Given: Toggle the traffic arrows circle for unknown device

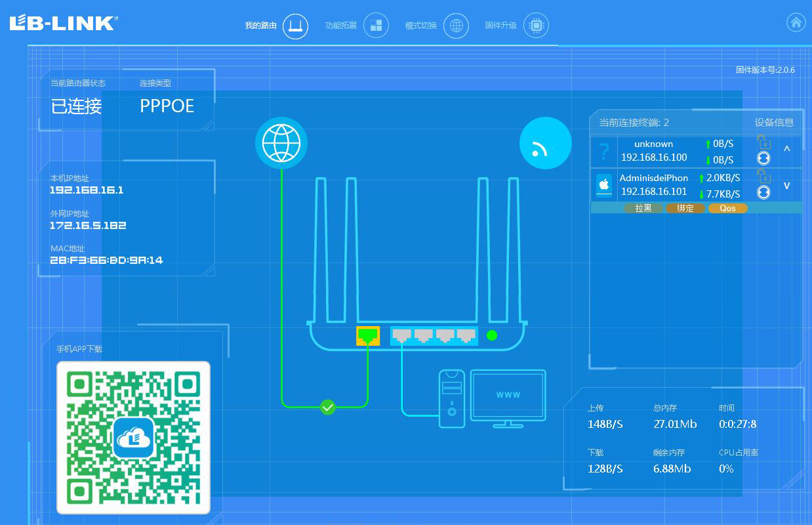Looking at the screenshot, I should [763, 156].
